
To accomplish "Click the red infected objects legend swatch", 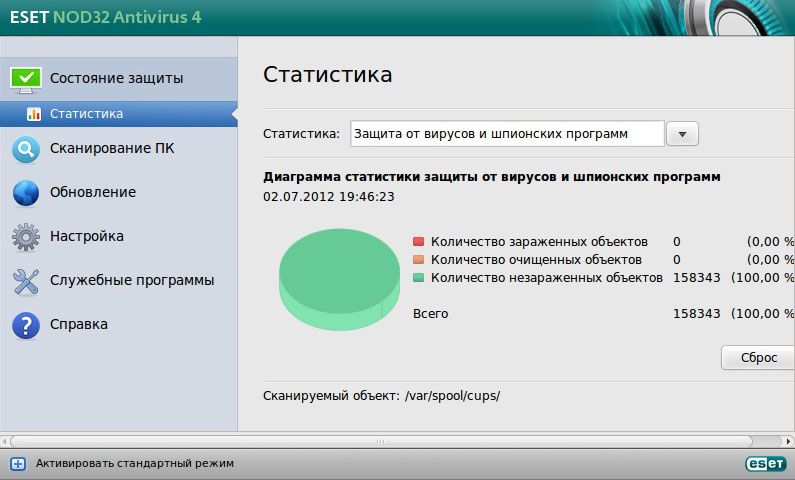I will [419, 242].
